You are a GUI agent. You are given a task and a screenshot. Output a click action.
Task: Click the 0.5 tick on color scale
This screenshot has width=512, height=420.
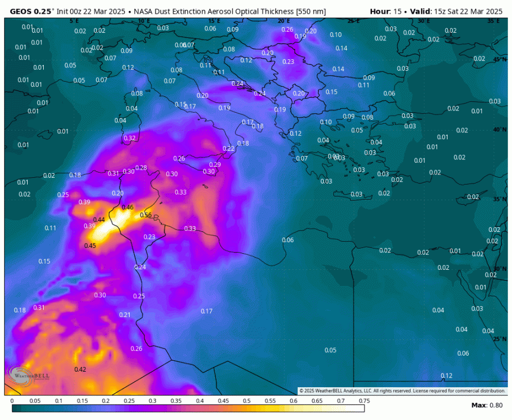[x=246, y=400]
